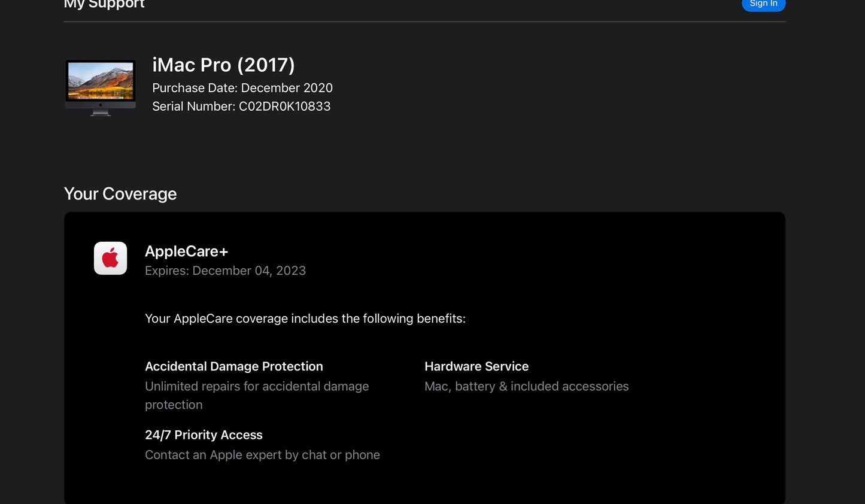This screenshot has height=504, width=865.
Task: Click the Accidental Damage Protection benefit heading
Action: (233, 366)
